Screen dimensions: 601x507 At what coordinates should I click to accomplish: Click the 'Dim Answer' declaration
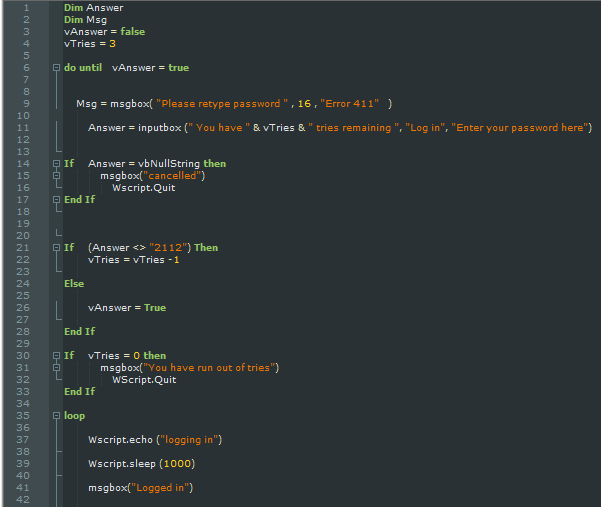91,8
